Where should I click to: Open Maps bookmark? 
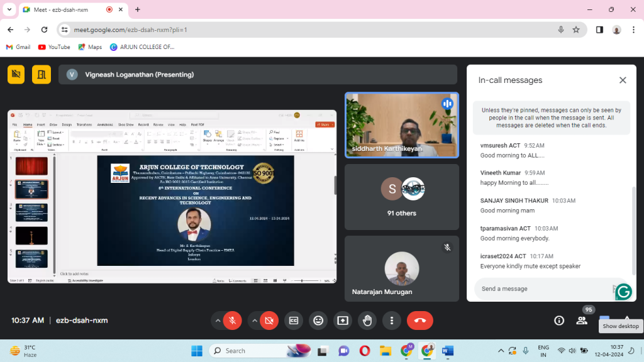pyautogui.click(x=90, y=47)
